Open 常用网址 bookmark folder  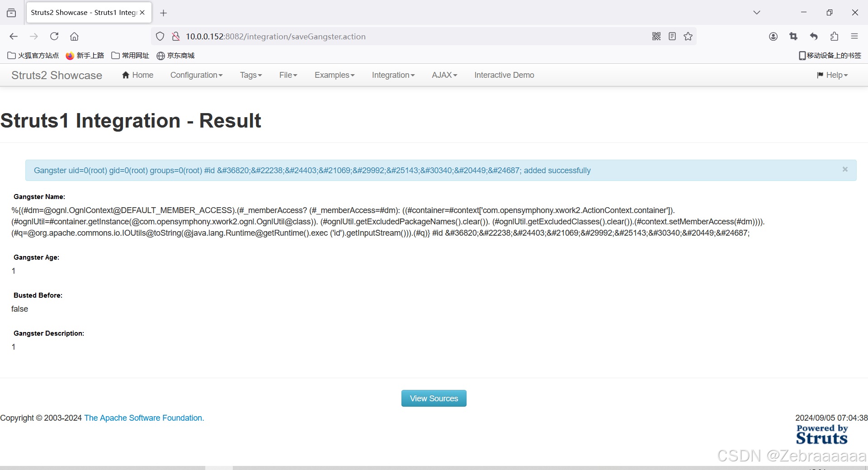(130, 56)
